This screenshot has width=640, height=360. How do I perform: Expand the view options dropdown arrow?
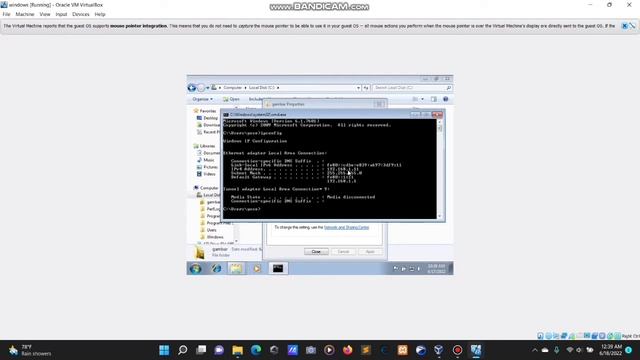pyautogui.click(x=422, y=99)
